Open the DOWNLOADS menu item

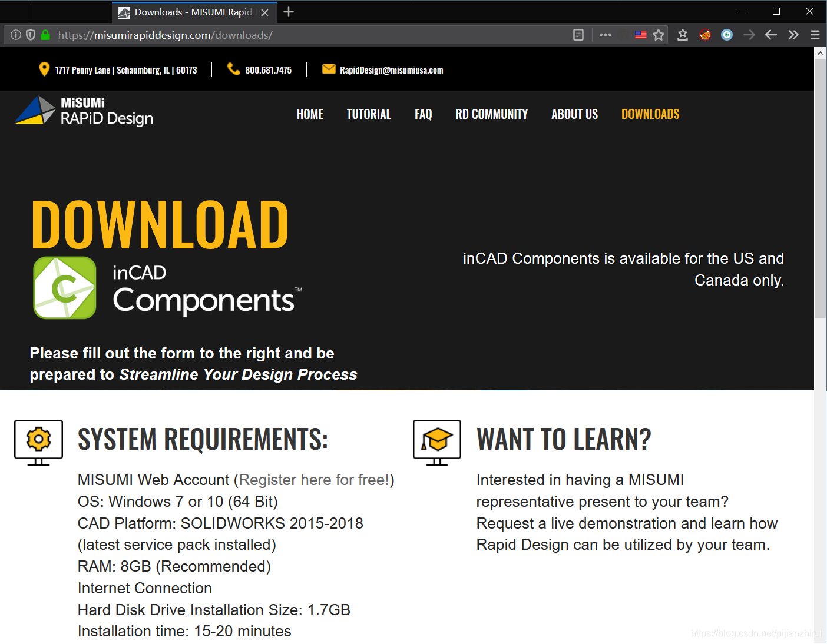[x=650, y=114]
